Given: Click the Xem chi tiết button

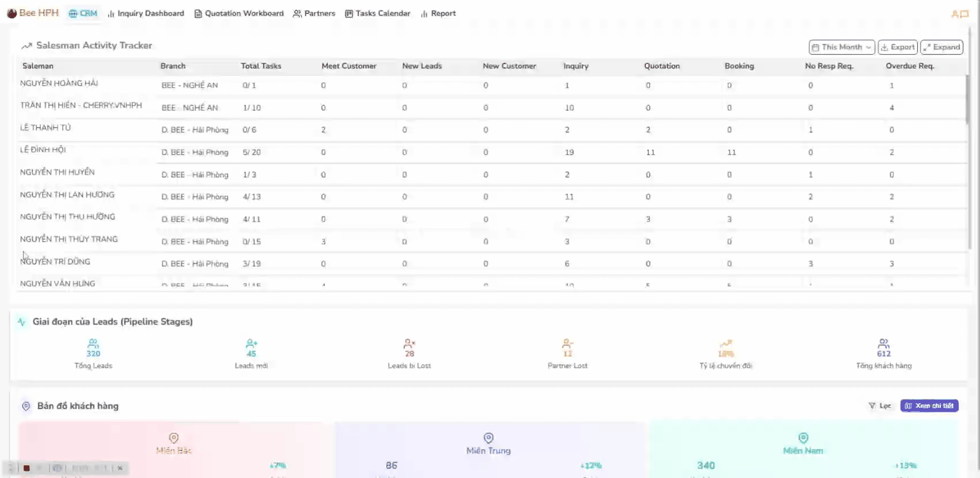Looking at the screenshot, I should [929, 406].
